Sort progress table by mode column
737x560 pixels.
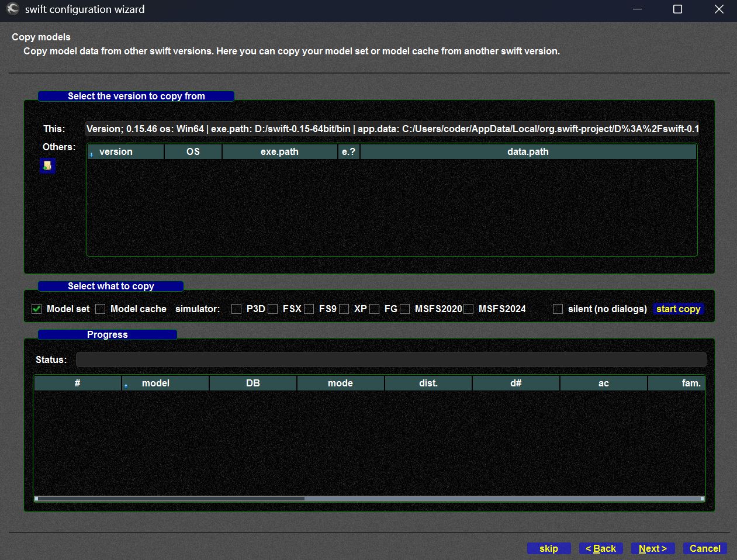341,383
